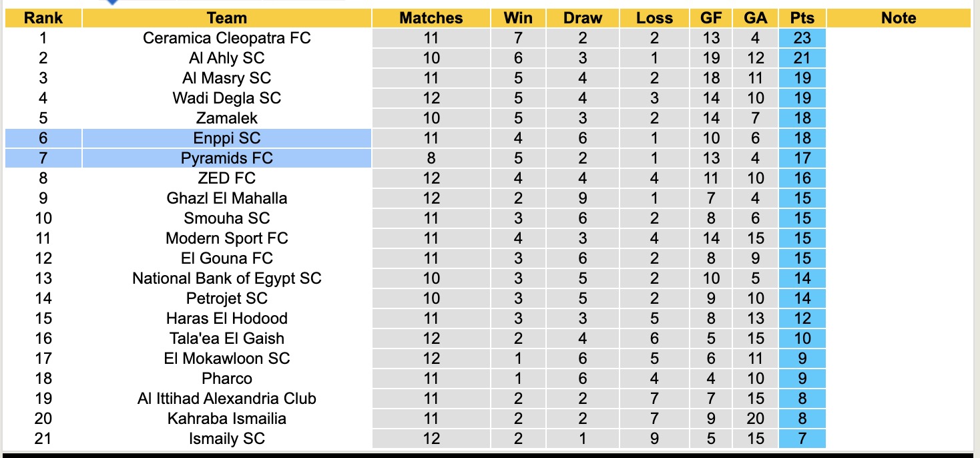Image resolution: width=980 pixels, height=458 pixels.
Task: Select Ceramica Cleopatra's 23 points cell
Action: (802, 38)
